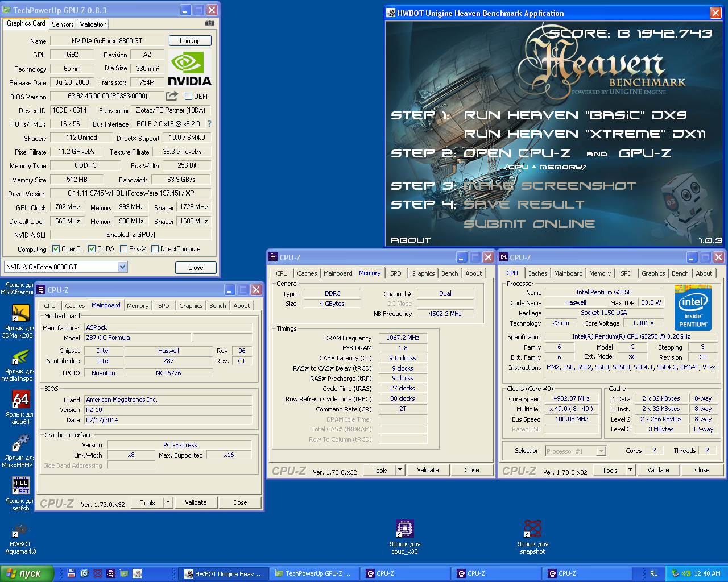Viewport: 728px width, 582px height.
Task: Click the Open CPU-Z step in HWBOT
Action: pos(516,153)
